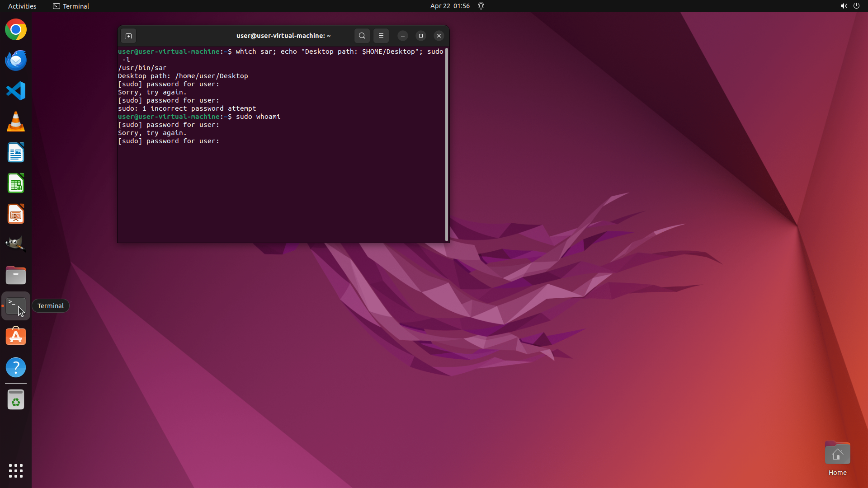868x488 pixels.
Task: Open the Files manager from the dock
Action: [16, 275]
